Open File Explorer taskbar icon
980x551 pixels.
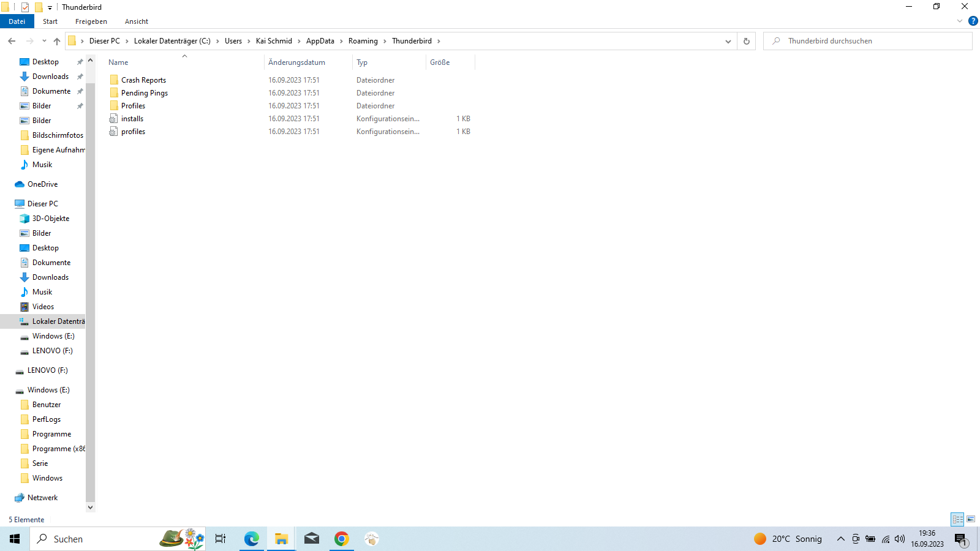point(281,539)
